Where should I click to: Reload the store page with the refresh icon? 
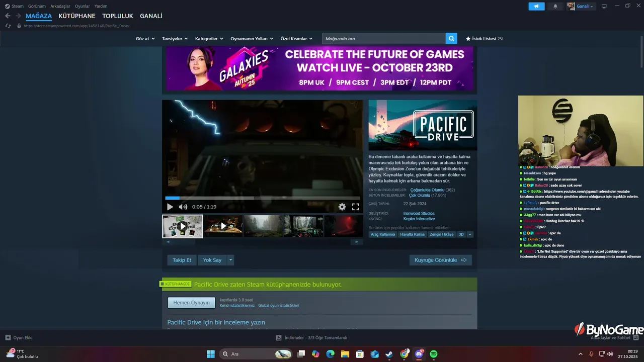8,26
